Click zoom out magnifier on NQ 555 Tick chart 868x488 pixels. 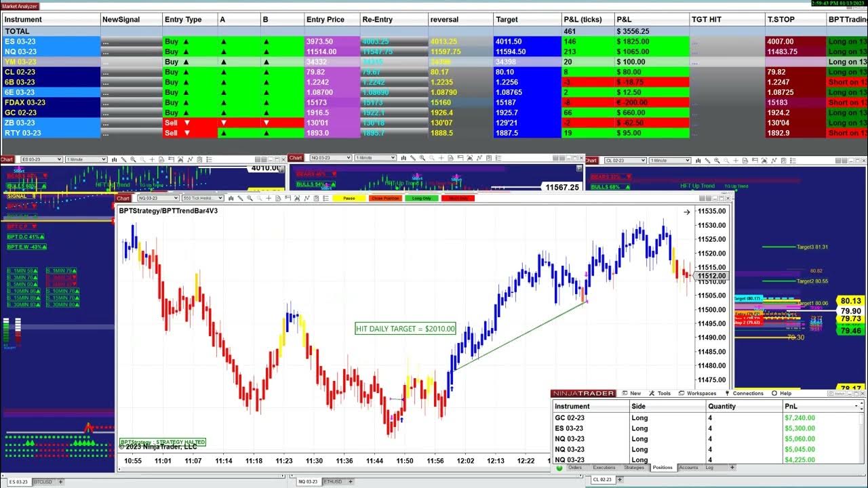(x=259, y=198)
